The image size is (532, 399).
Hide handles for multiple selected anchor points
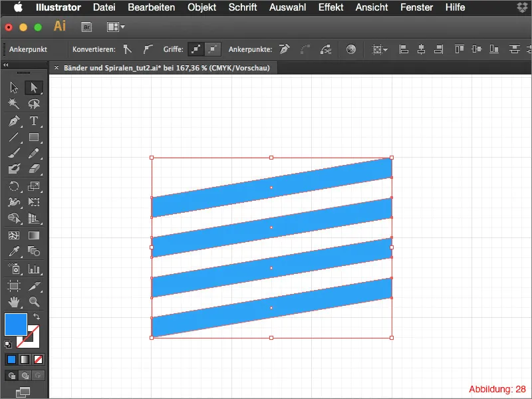[213, 49]
